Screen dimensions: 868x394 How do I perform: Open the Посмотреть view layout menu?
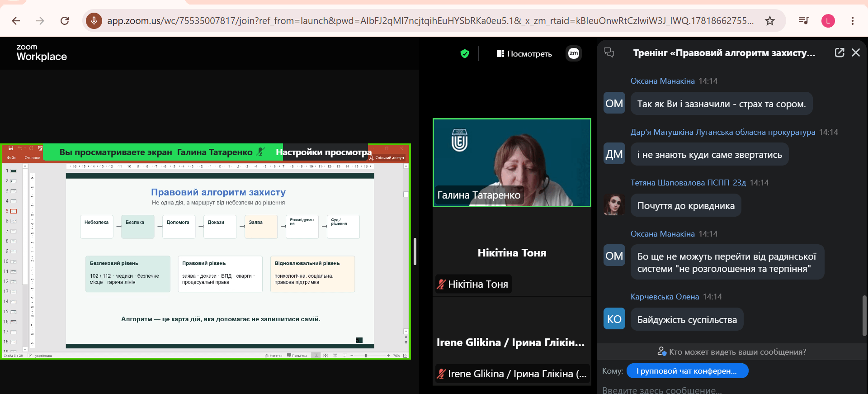click(x=524, y=54)
